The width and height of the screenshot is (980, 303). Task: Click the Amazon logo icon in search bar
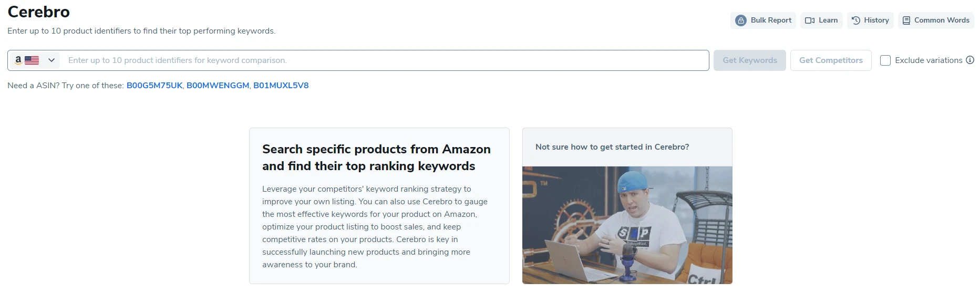point(18,60)
